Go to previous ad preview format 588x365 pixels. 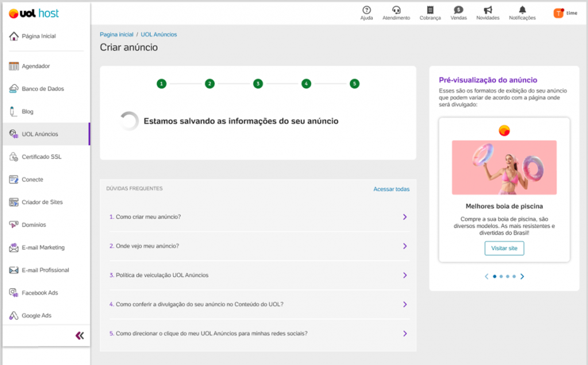coord(486,277)
